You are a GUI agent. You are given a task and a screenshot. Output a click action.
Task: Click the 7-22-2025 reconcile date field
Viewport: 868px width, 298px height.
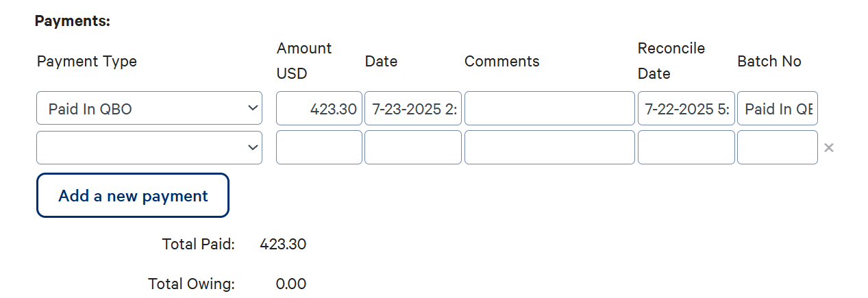point(686,108)
